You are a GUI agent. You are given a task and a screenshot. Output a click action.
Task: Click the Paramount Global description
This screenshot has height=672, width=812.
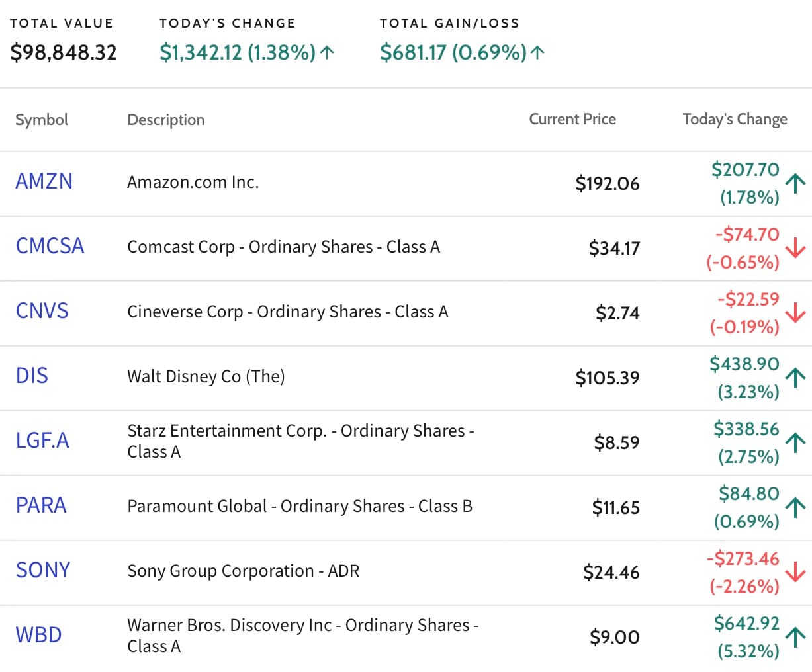coord(300,506)
